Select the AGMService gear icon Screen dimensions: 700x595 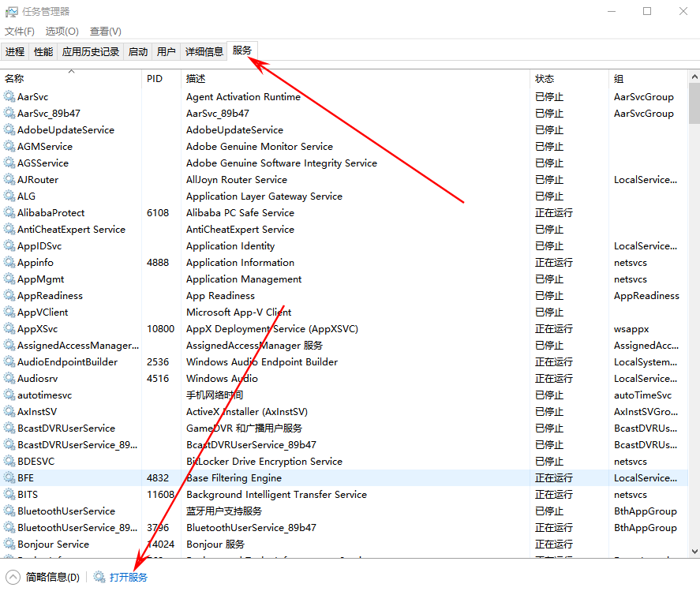tap(9, 146)
